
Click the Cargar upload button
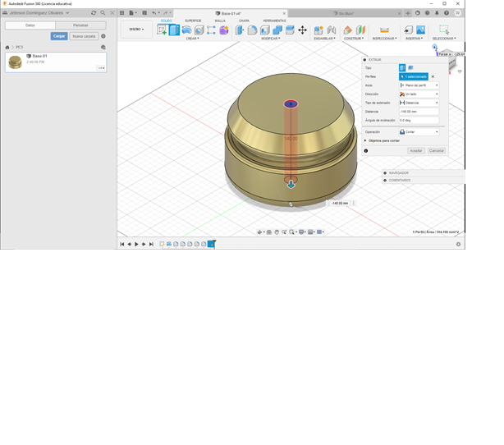pyautogui.click(x=59, y=36)
